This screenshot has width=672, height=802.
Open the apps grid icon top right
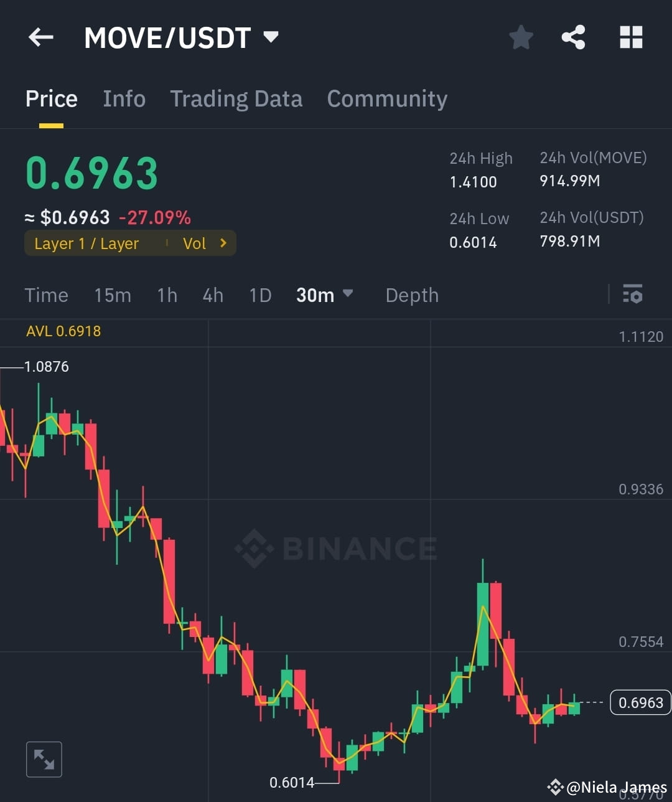pos(631,37)
